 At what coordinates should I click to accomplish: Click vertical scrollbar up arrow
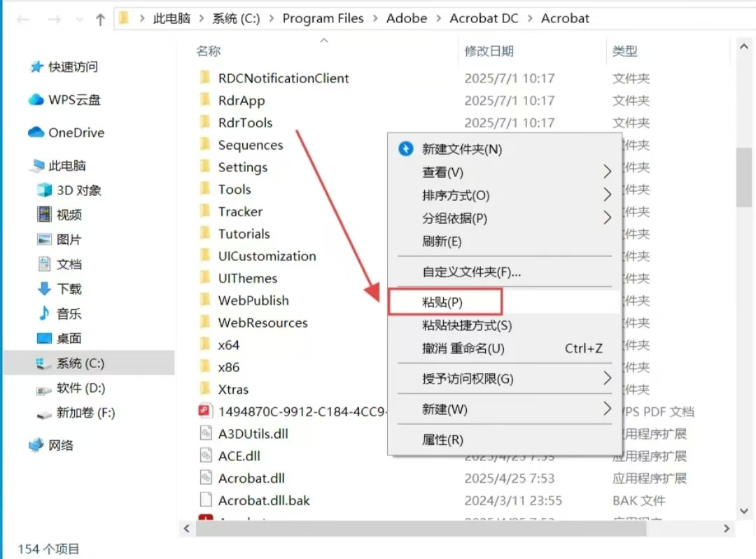coord(744,47)
